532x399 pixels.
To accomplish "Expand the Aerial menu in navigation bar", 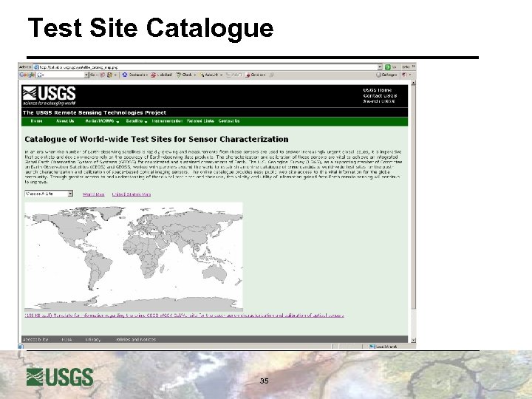I will [102, 121].
